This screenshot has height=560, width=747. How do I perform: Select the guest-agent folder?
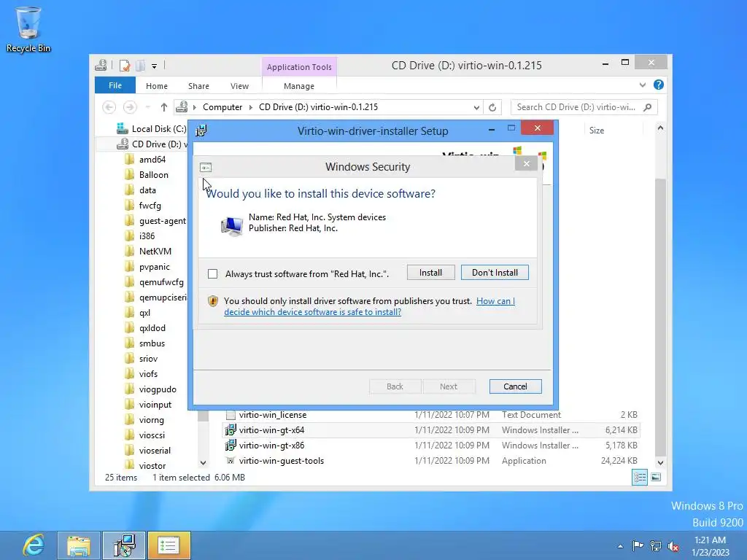163,220
